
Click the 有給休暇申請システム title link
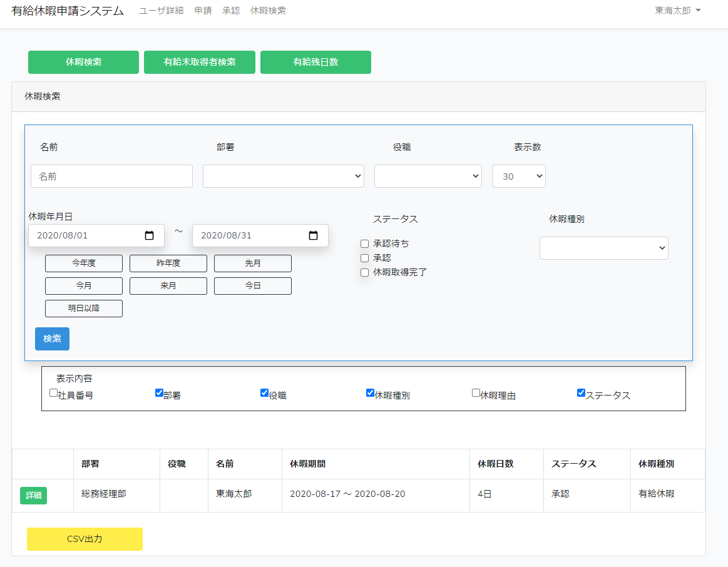click(68, 11)
